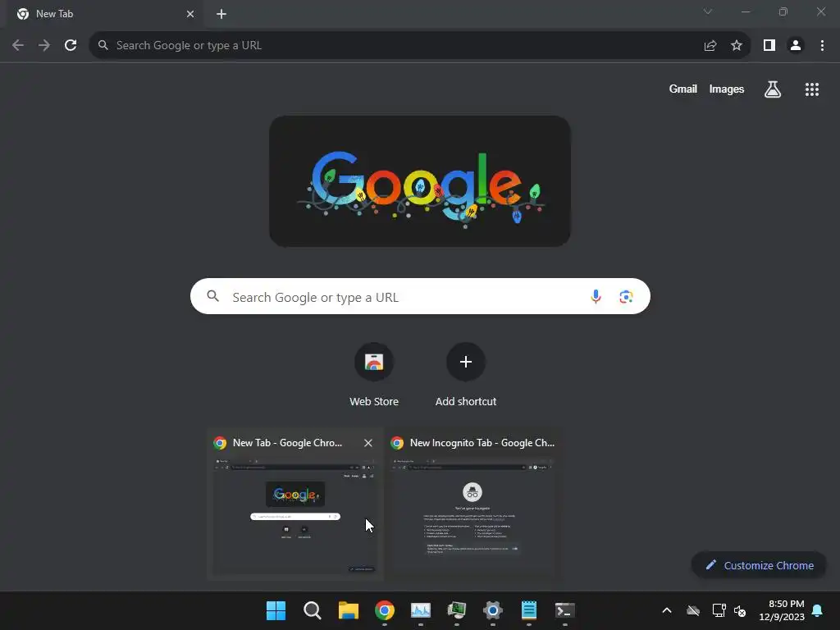Open Settings gear in taskbar
This screenshot has height=630, width=840.
[493, 610]
